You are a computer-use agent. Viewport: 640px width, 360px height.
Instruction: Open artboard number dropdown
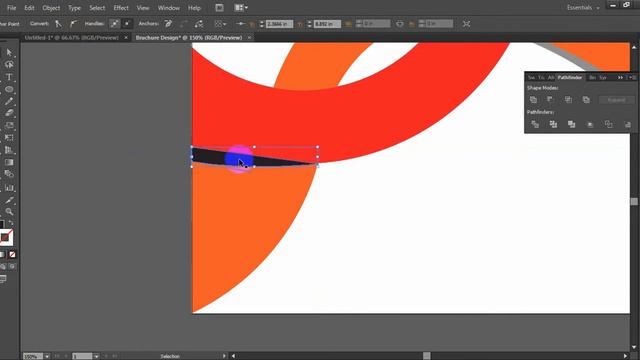point(96,356)
